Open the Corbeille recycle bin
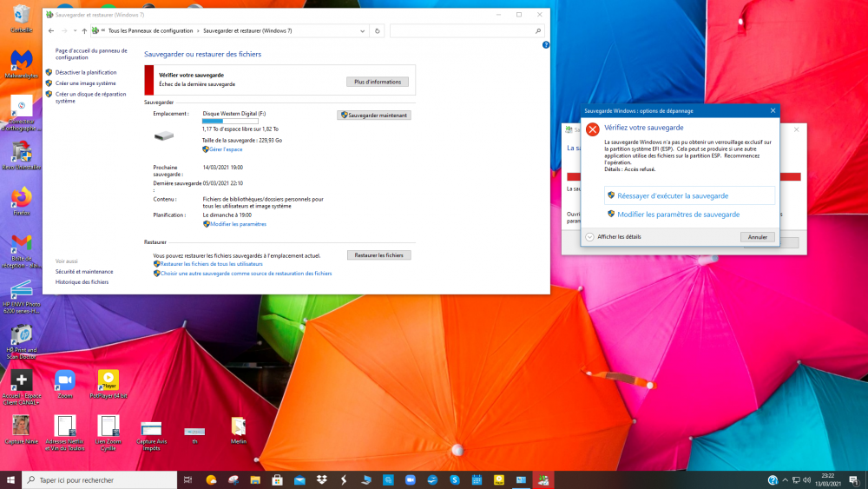This screenshot has height=489, width=868. point(21,16)
